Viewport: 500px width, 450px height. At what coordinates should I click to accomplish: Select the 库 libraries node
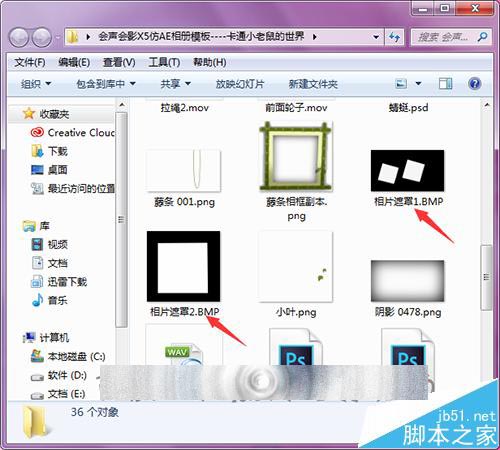point(36,226)
